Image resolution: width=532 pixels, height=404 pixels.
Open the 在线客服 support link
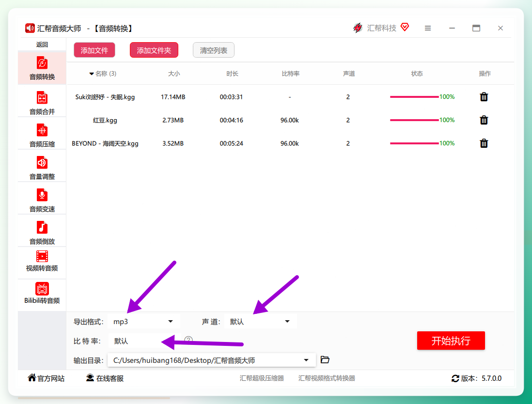tap(105, 378)
